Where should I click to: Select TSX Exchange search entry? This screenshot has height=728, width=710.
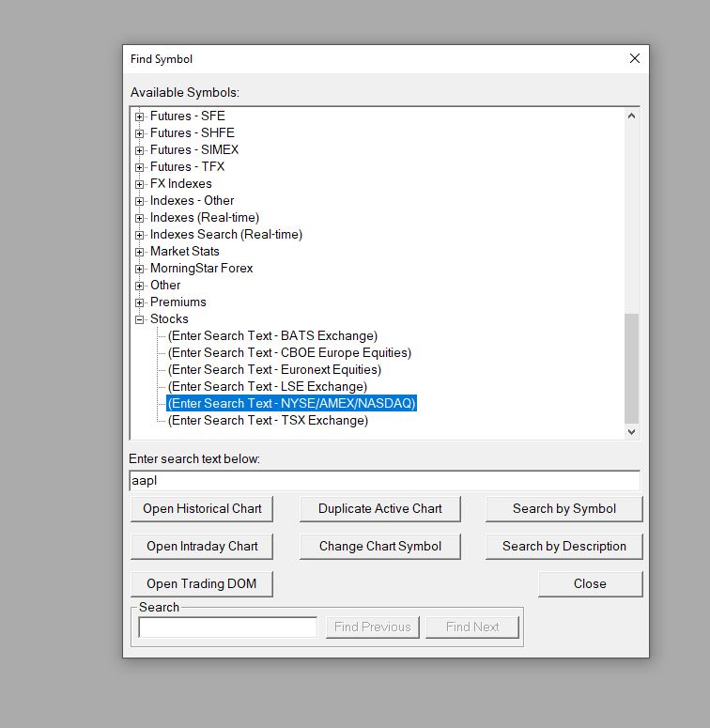269,420
